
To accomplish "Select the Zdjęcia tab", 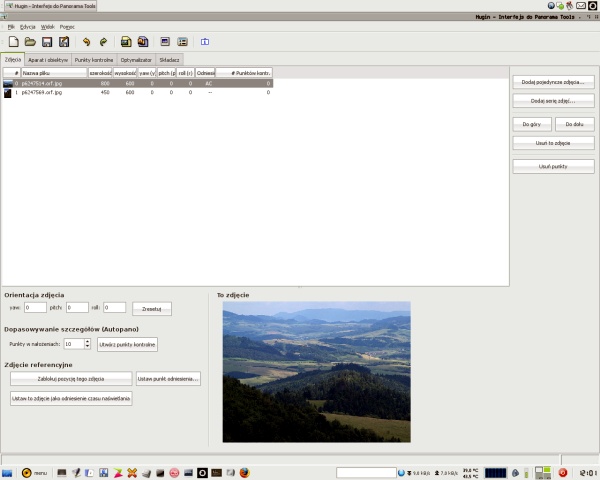I will point(13,60).
